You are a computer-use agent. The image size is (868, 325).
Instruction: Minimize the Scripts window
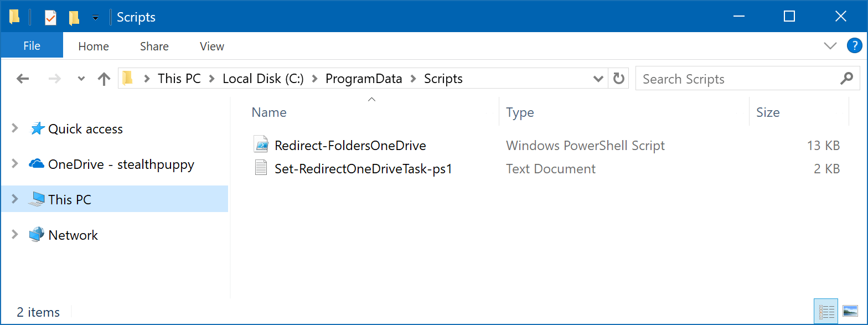pyautogui.click(x=738, y=17)
